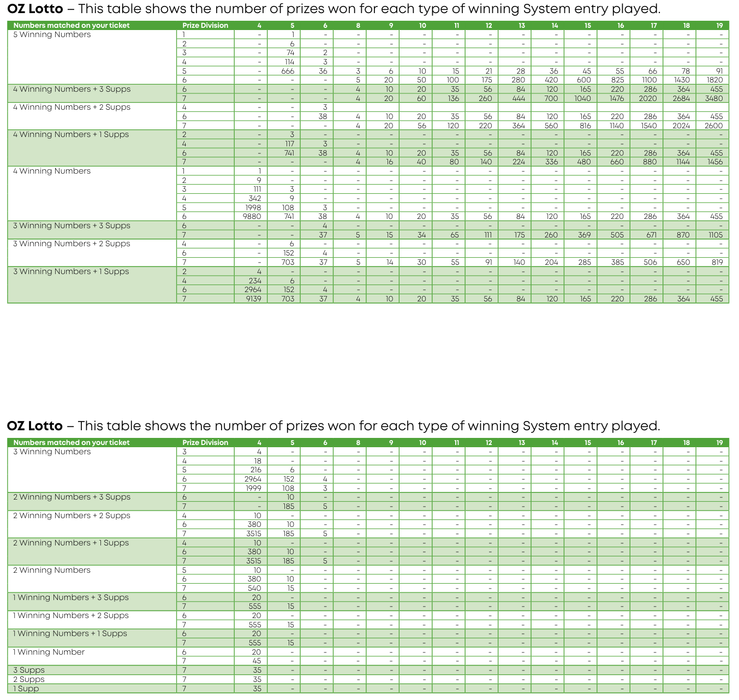
Task: Select '4 Winning Numbers + 2 Supps' row label
Action: tap(71, 107)
